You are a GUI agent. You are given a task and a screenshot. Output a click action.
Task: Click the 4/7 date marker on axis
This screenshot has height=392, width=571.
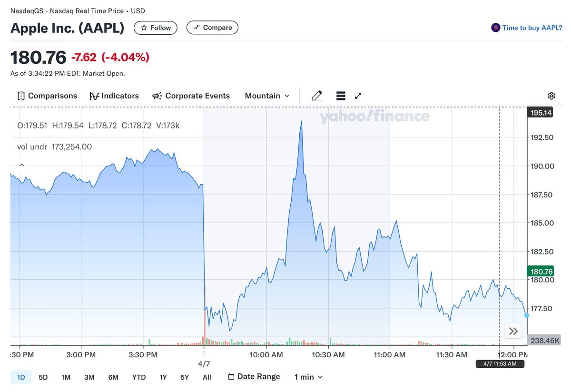(204, 364)
